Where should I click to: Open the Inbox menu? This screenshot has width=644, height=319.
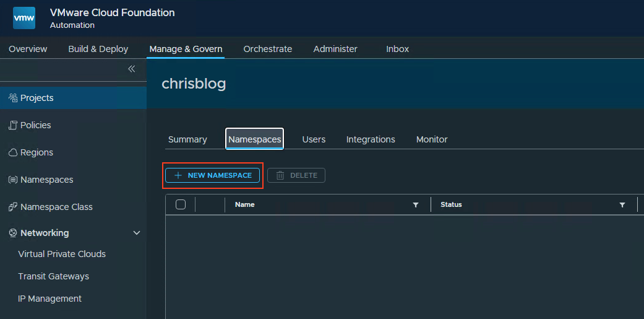tap(398, 49)
